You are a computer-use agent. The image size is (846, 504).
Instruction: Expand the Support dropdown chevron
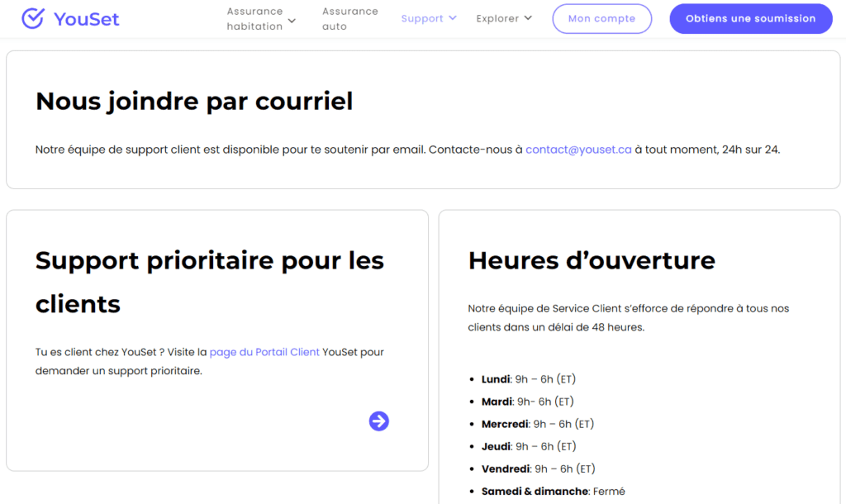(x=453, y=18)
